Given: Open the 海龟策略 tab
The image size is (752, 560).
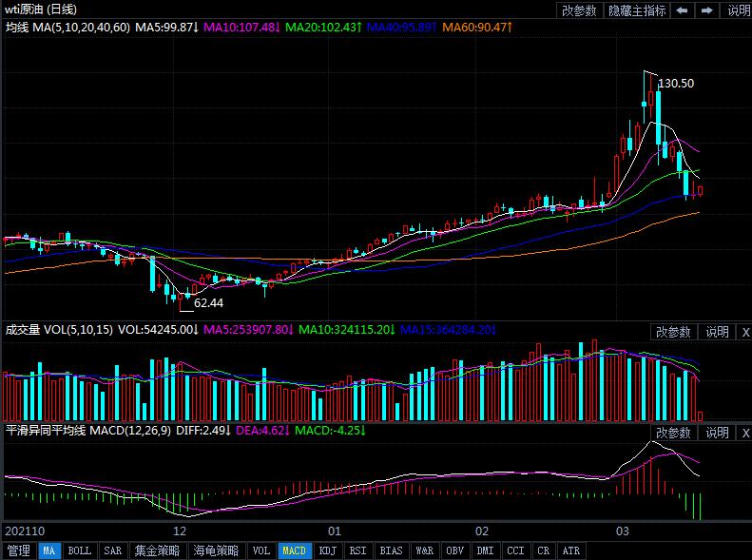Looking at the screenshot, I should click(216, 550).
